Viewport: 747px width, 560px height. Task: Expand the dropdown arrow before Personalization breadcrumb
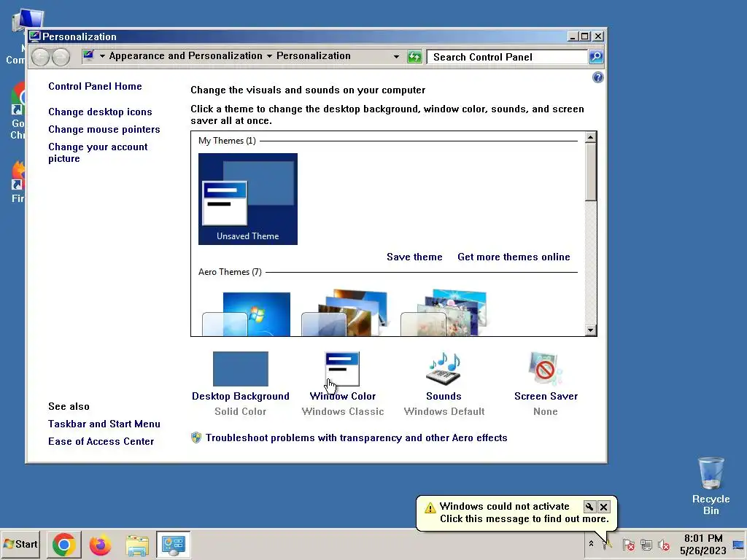click(270, 56)
